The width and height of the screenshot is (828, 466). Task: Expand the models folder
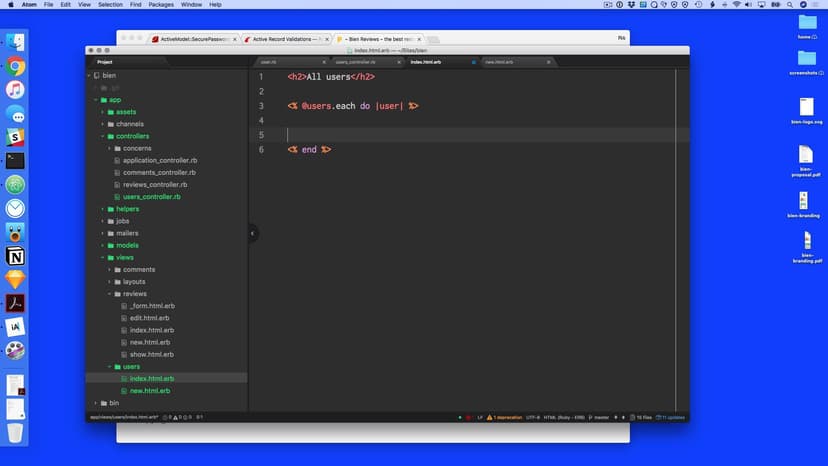127,245
